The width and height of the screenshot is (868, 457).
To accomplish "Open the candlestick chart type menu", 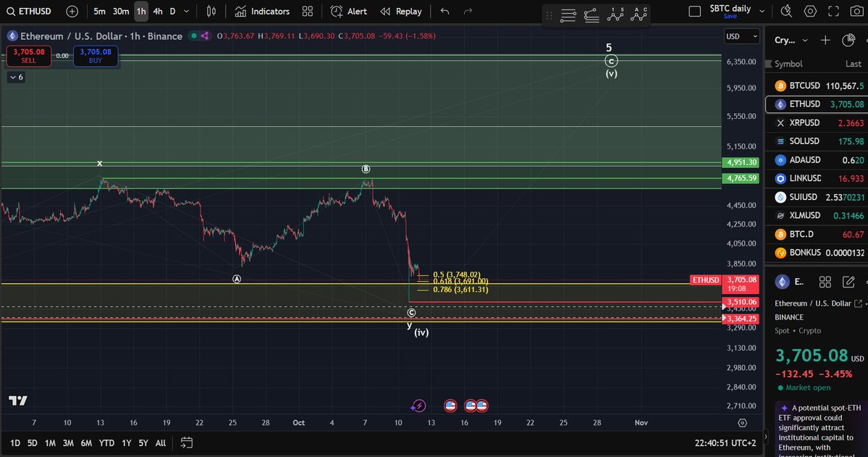I will pos(211,11).
